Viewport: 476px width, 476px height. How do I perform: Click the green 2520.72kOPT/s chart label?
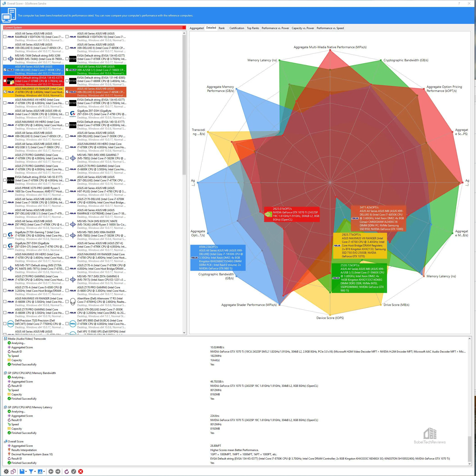click(359, 278)
